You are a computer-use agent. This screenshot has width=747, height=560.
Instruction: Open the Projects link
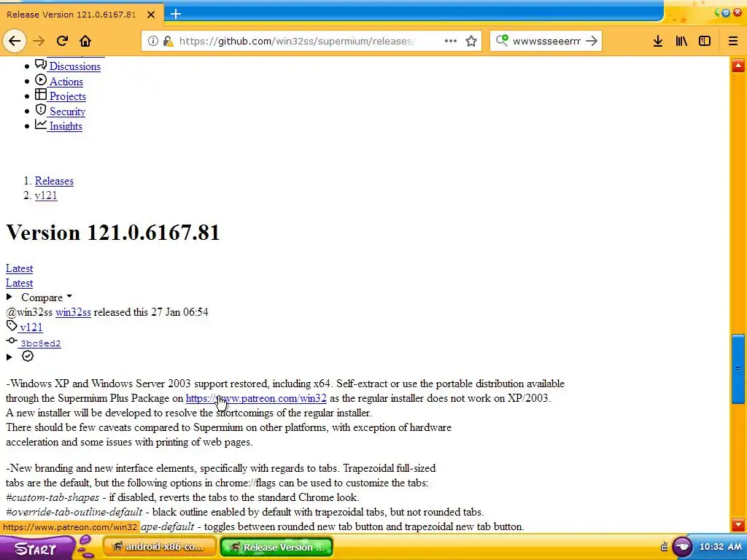[68, 96]
